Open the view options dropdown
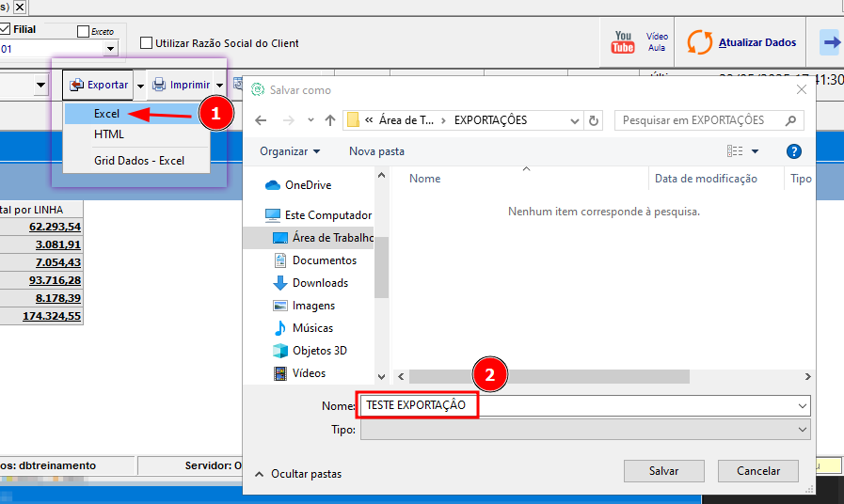Screen dimensions: 844x504 coord(756,151)
